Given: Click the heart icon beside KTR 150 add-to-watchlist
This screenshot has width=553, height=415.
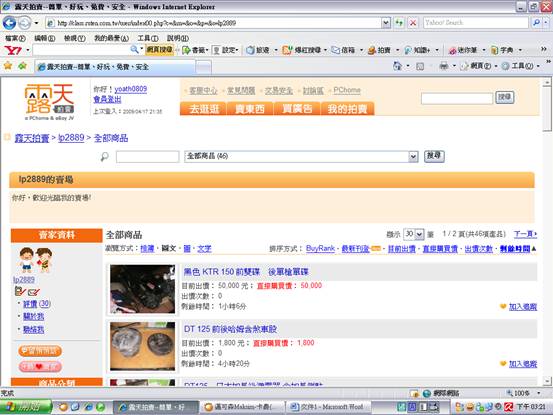Looking at the screenshot, I should click(503, 306).
